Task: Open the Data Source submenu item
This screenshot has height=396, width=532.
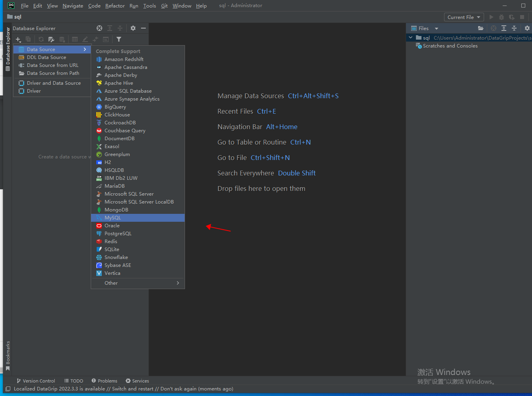Action: tap(52, 49)
